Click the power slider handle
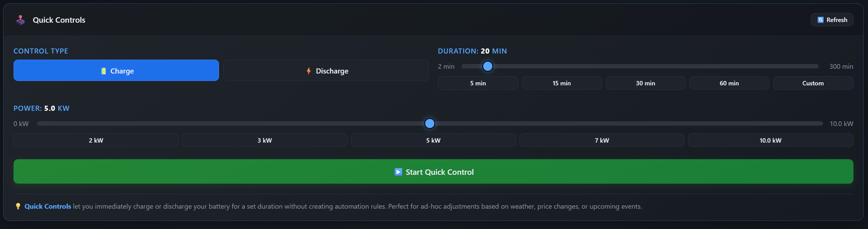This screenshot has width=868, height=229. 430,123
